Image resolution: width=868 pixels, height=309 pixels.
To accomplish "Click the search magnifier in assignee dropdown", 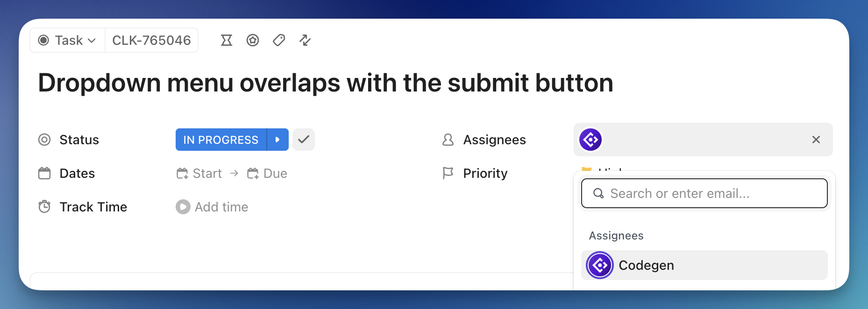I will click(599, 193).
